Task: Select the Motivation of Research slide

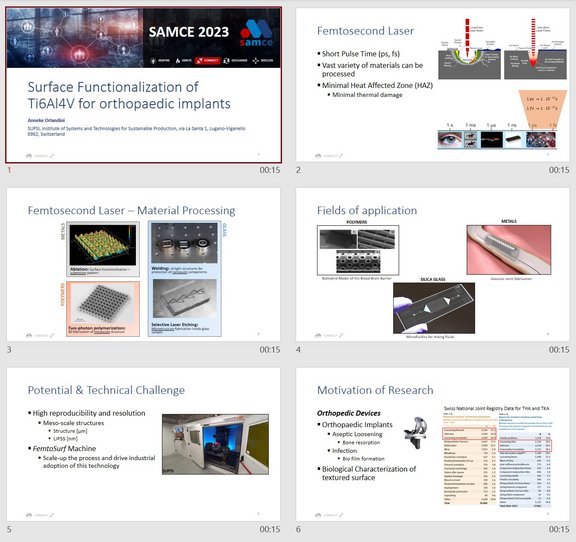Action: pyautogui.click(x=432, y=444)
